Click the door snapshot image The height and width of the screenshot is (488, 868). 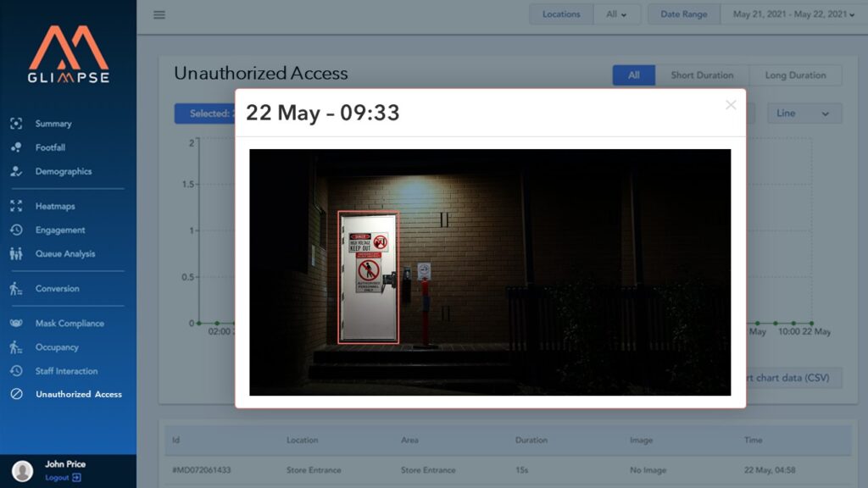click(x=489, y=272)
